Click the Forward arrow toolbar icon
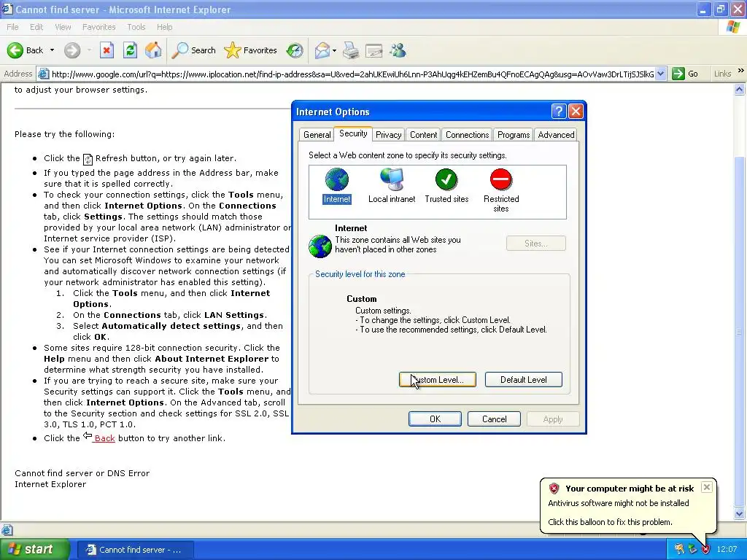This screenshot has height=560, width=747. coord(72,50)
